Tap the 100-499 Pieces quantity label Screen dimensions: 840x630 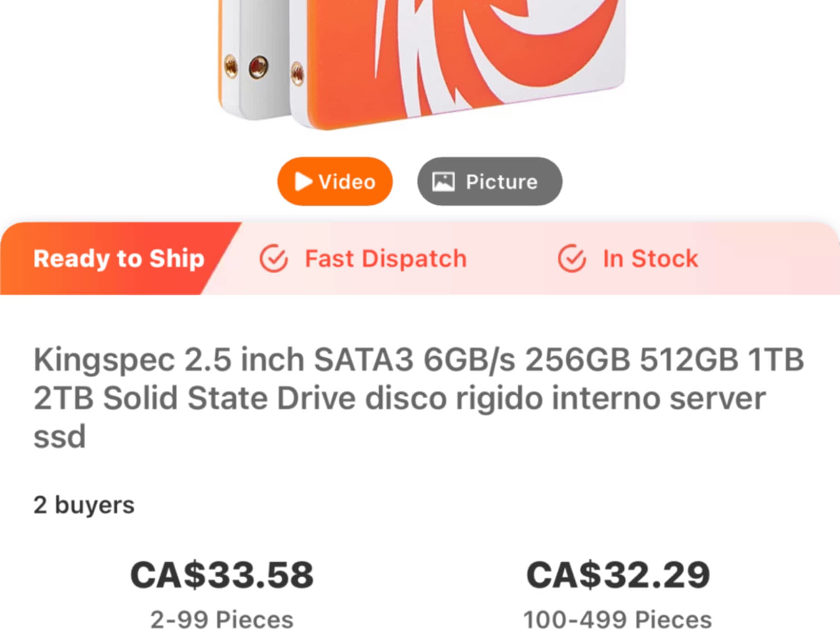point(618,619)
